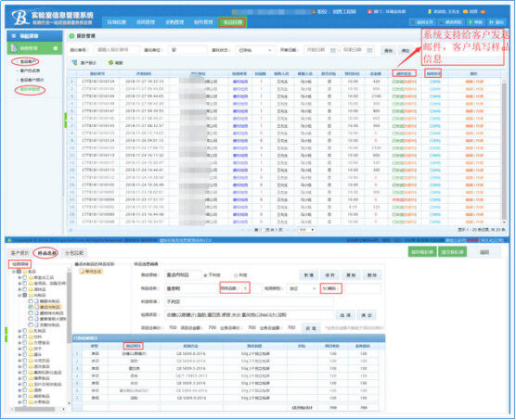Click the 查询 search button
This screenshot has width=516, height=420.
(388, 51)
